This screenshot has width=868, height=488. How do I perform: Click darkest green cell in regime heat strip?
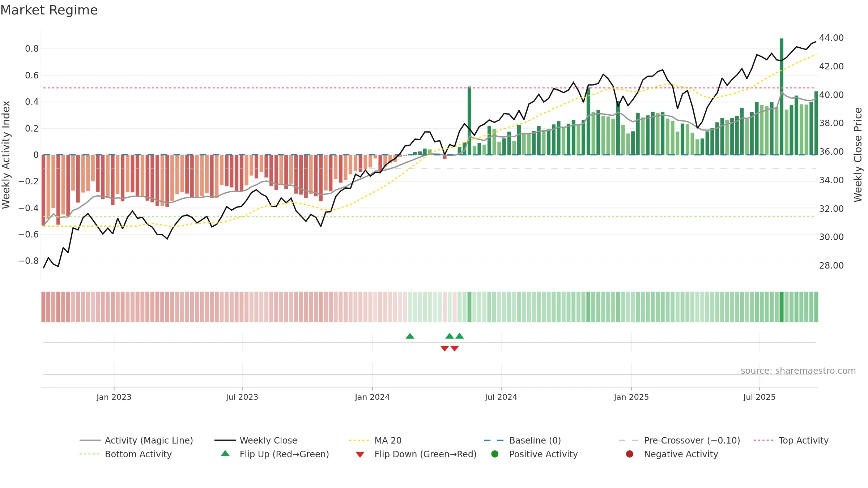coord(782,307)
